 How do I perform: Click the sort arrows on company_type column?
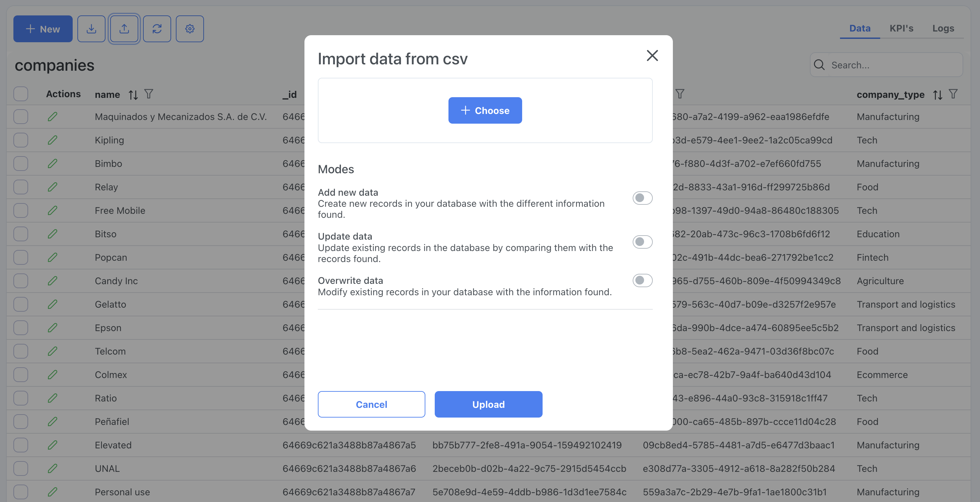937,95
